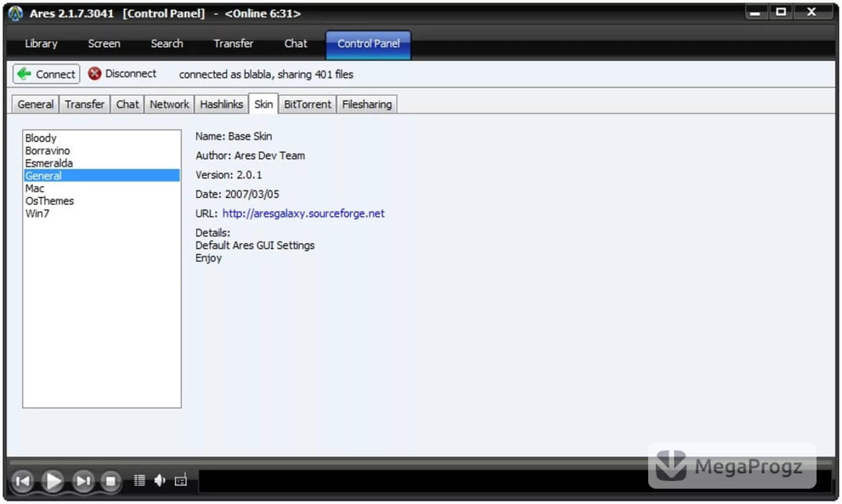842x504 pixels.
Task: Minimize the Ares window
Action: click(755, 12)
